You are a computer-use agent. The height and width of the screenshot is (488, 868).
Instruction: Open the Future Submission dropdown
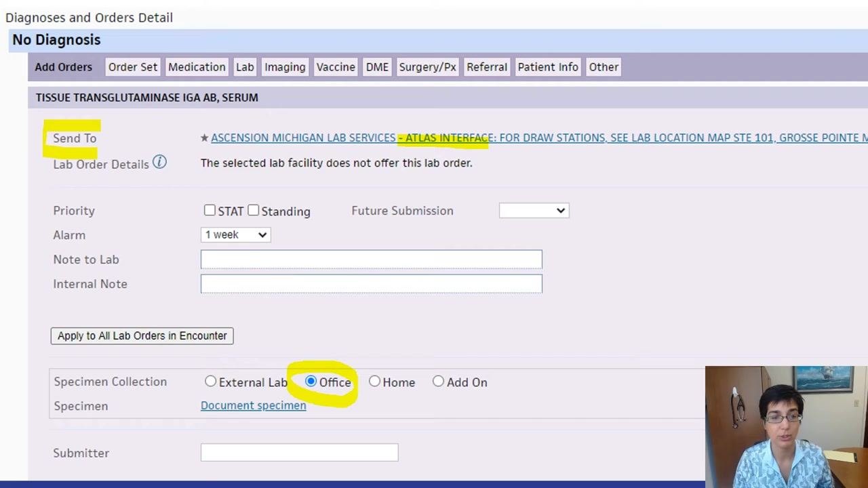coord(534,211)
